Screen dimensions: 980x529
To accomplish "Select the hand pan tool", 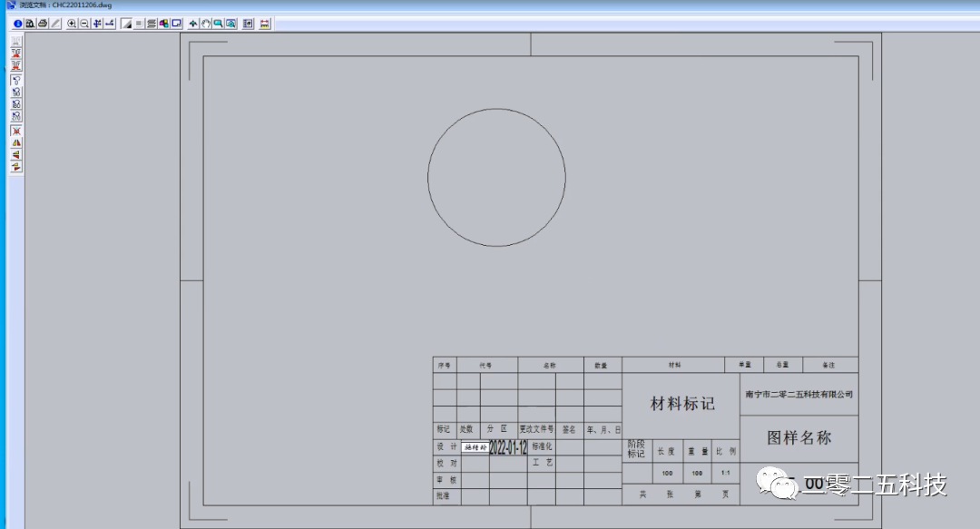I will (206, 24).
